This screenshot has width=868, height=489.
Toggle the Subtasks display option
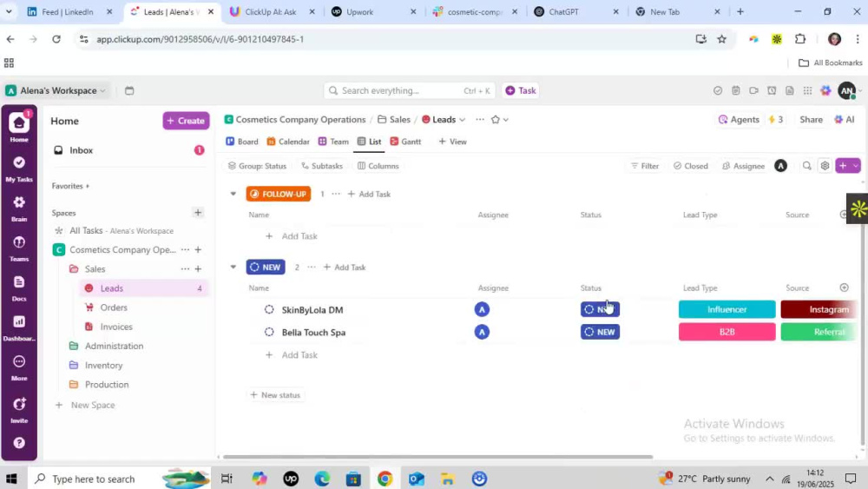(322, 166)
